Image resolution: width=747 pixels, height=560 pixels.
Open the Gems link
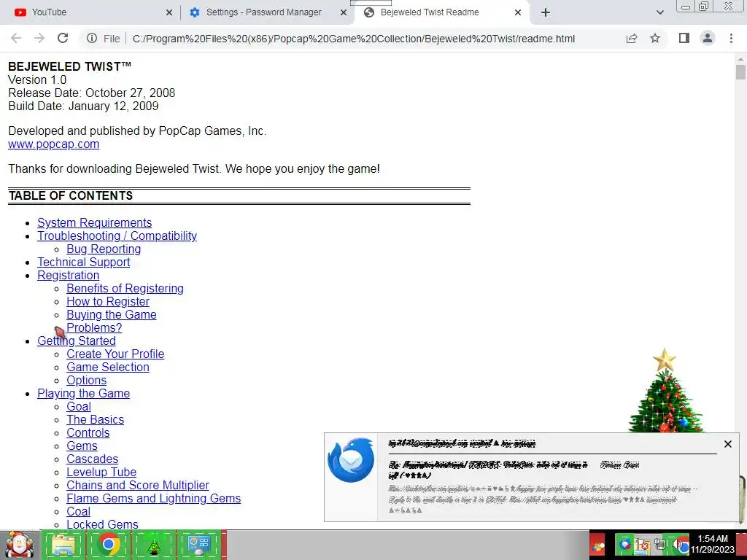click(x=82, y=446)
